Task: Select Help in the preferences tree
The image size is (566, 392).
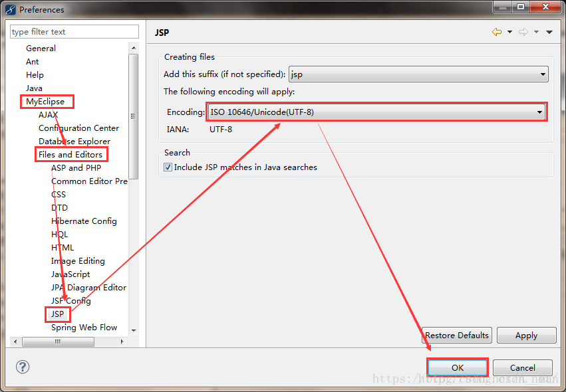Action: (x=35, y=75)
